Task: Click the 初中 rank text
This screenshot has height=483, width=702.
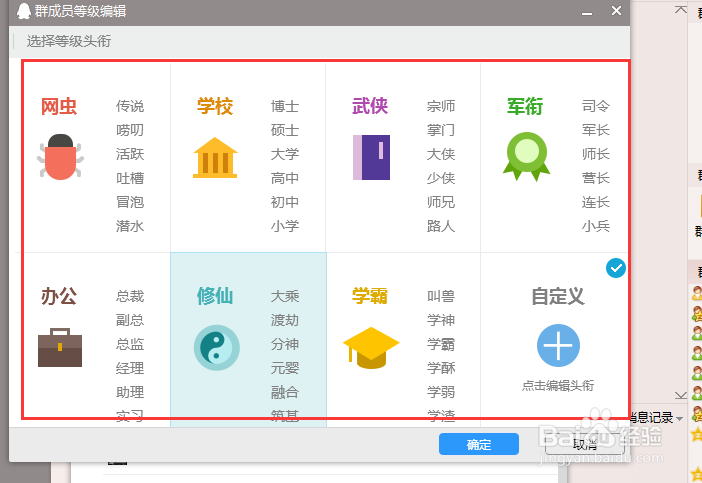Action: [285, 202]
